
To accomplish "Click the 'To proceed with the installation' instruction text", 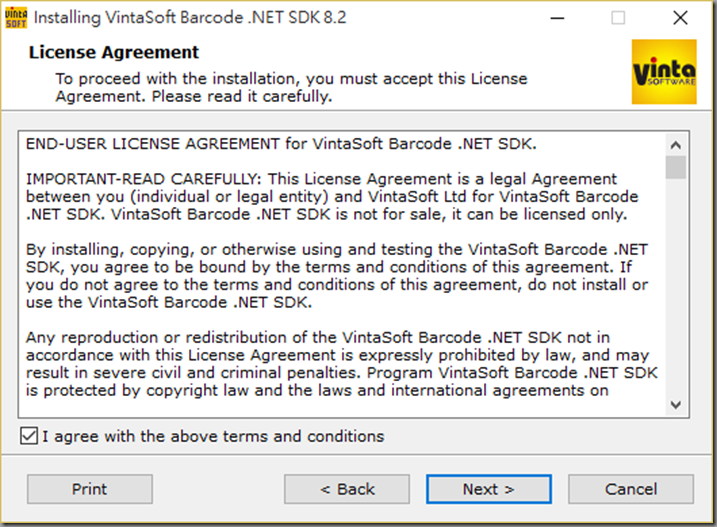I will (291, 87).
